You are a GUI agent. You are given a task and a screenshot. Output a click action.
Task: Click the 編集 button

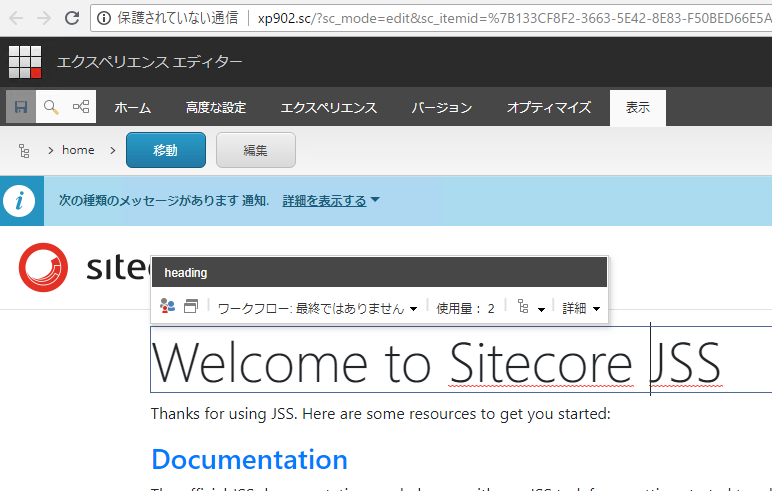(x=256, y=150)
